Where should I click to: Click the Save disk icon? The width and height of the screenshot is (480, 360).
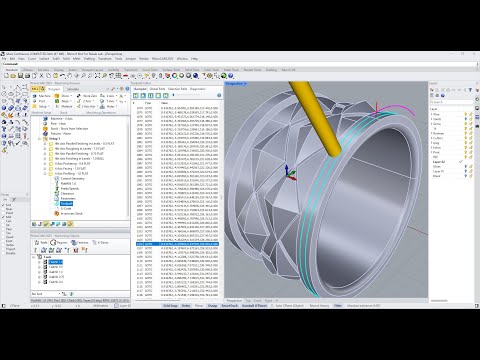(x=20, y=76)
